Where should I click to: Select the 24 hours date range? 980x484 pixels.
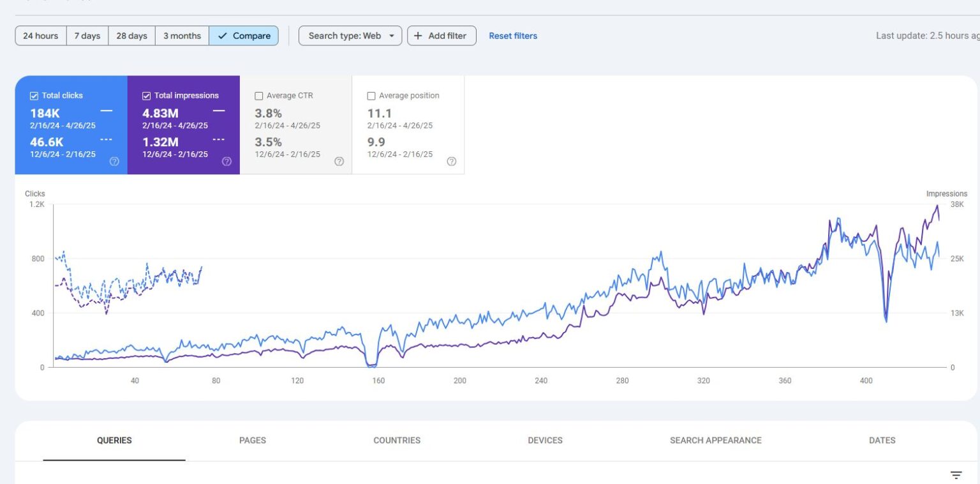click(x=41, y=36)
